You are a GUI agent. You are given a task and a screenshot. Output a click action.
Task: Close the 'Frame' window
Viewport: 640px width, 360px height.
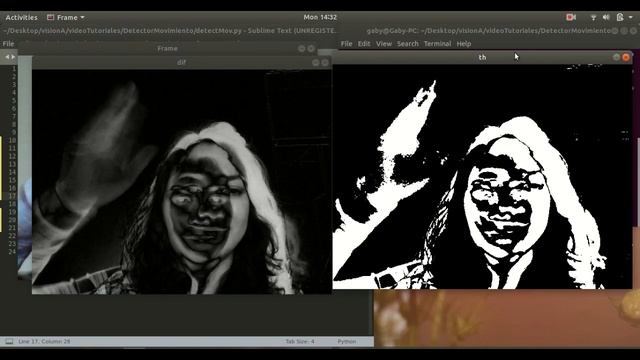[311, 49]
